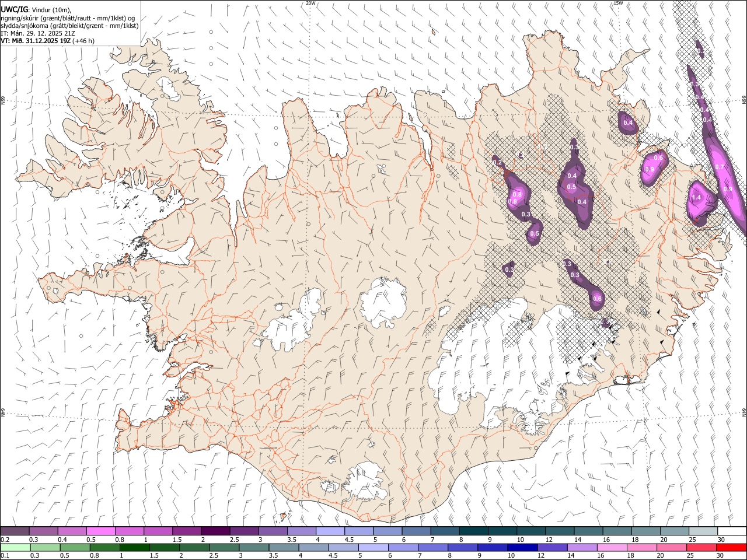Select bright pink 0.5 swatch in upper legend row

(100, 531)
